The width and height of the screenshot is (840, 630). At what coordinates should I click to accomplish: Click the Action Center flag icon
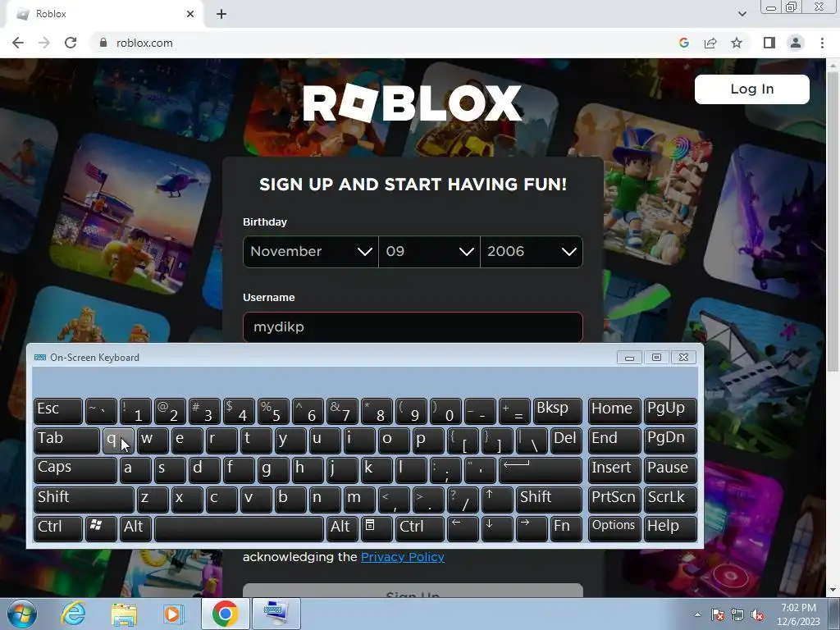coord(718,614)
